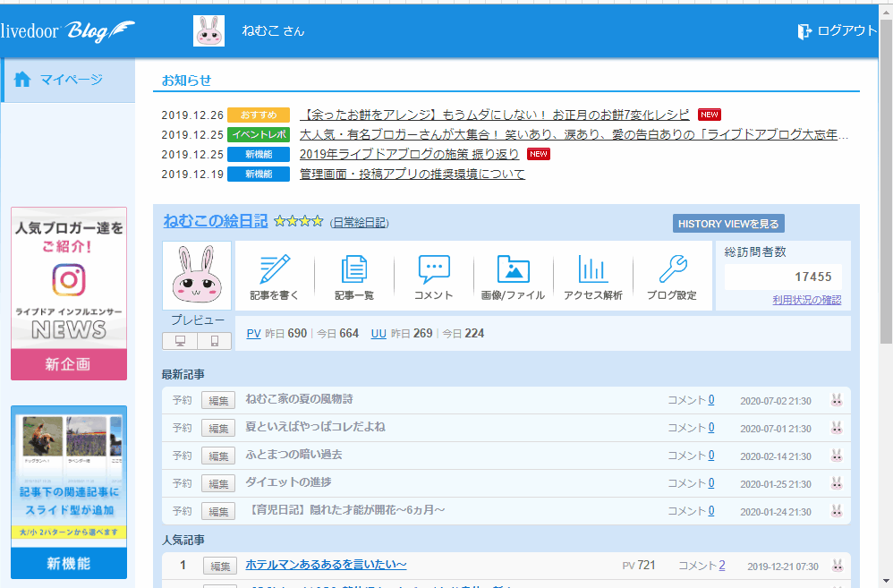Image resolution: width=893 pixels, height=588 pixels.
Task: Open the アクセス解析 bar chart icon
Action: [x=592, y=269]
